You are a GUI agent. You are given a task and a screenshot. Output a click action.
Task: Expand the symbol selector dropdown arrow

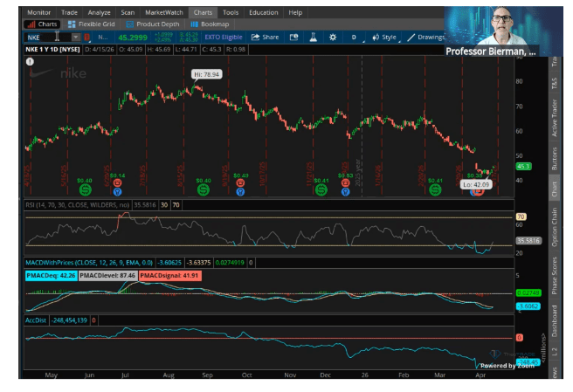click(76, 38)
